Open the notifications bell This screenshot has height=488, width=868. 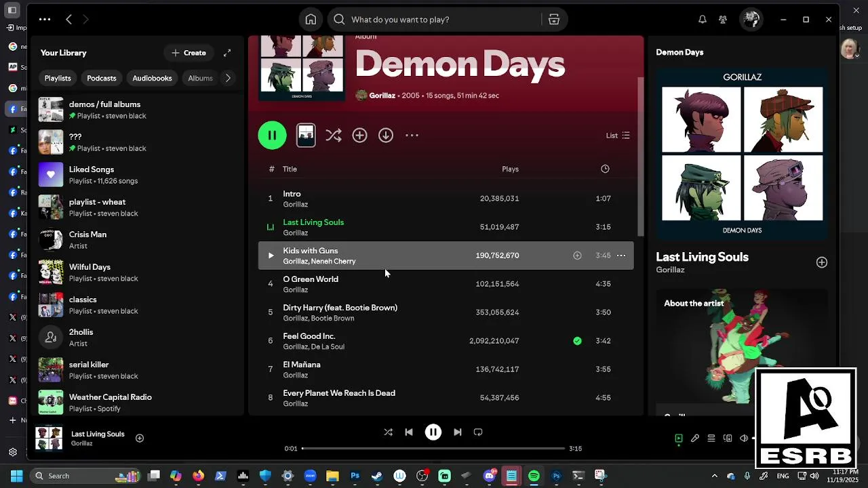(703, 20)
